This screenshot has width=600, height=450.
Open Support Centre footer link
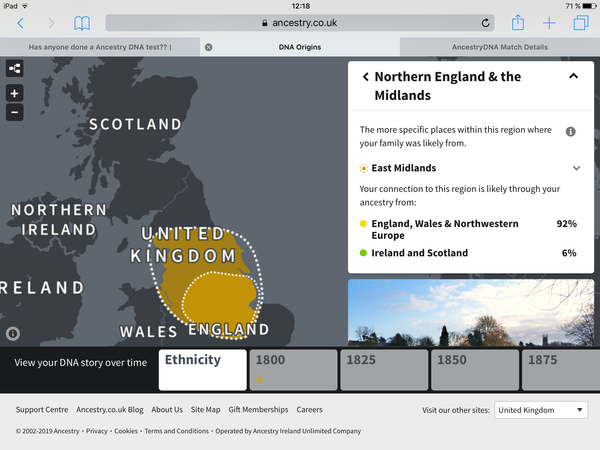[x=42, y=410]
